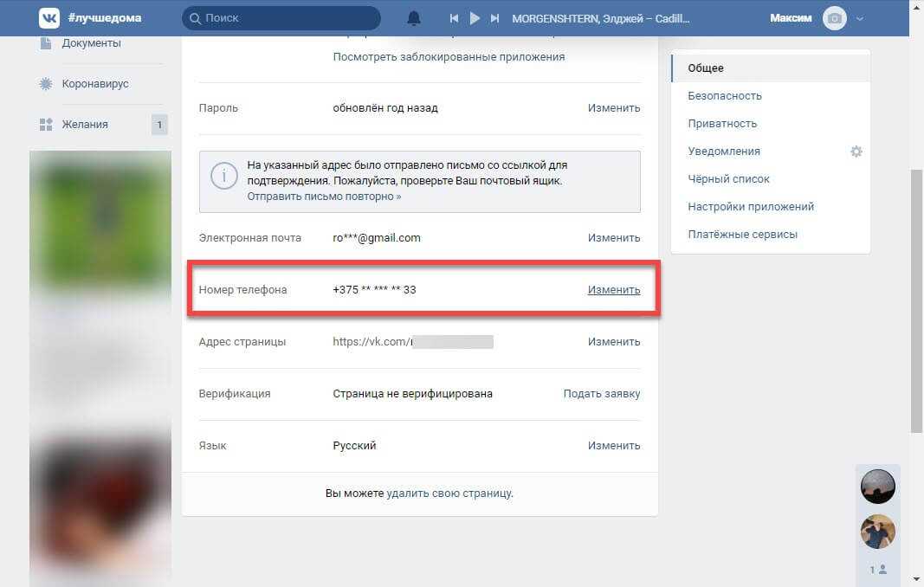
Task: Expand account menu chevron next to avatar
Action: pos(860,18)
